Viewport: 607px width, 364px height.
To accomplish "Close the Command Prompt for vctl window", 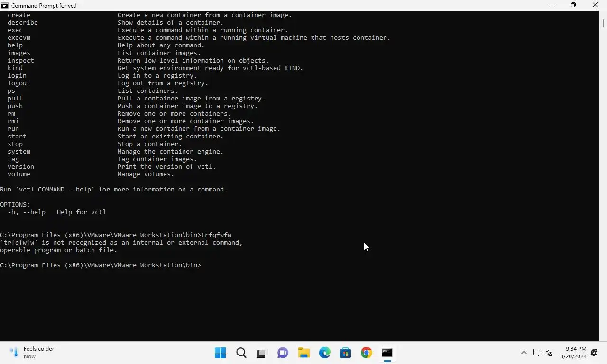I will 595,5.
